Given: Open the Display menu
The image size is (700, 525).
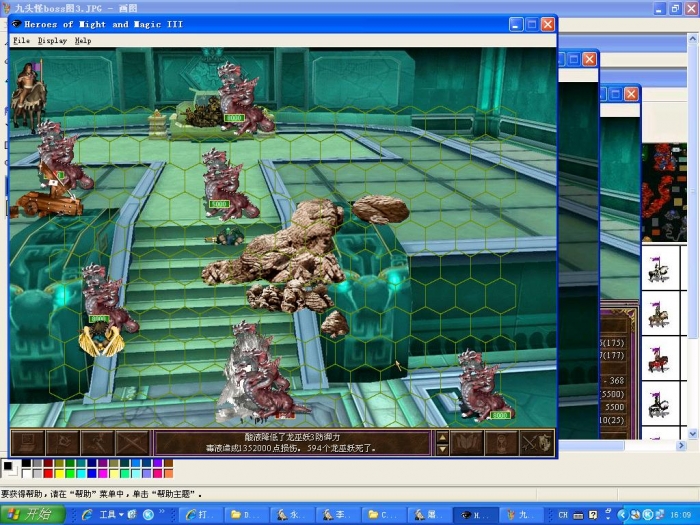Looking at the screenshot, I should click(x=52, y=41).
